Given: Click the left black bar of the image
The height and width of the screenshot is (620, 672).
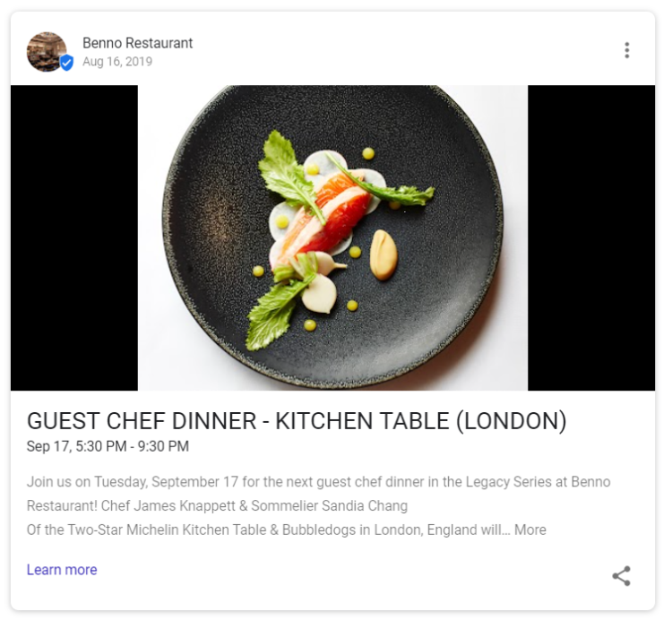Looking at the screenshot, I should [74, 237].
